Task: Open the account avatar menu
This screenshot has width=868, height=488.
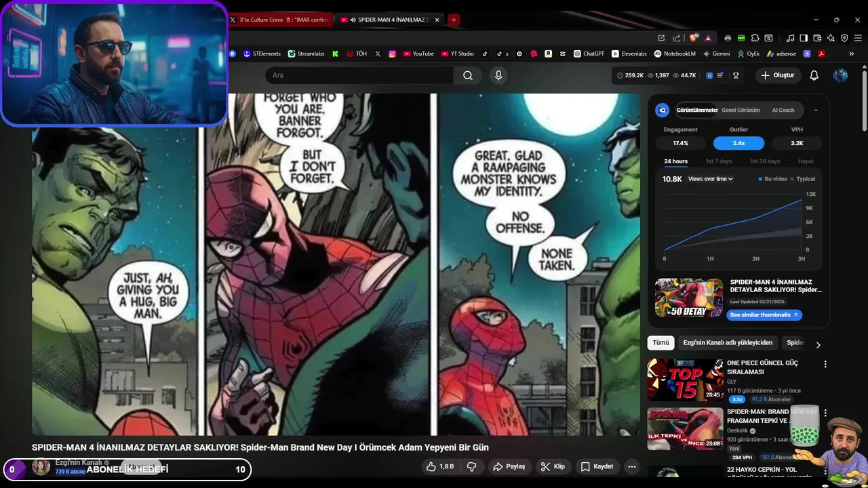Action: pos(840,75)
